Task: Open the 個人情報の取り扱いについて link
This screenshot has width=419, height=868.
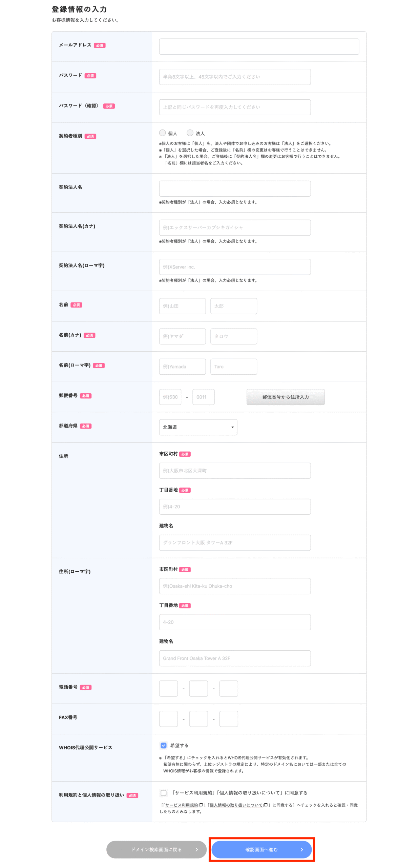Action: tap(236, 805)
